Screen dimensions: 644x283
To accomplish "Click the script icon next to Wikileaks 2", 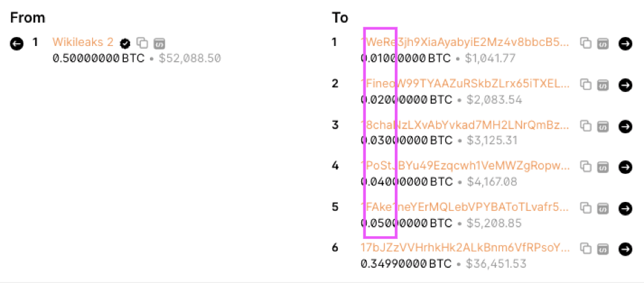I will click(160, 43).
